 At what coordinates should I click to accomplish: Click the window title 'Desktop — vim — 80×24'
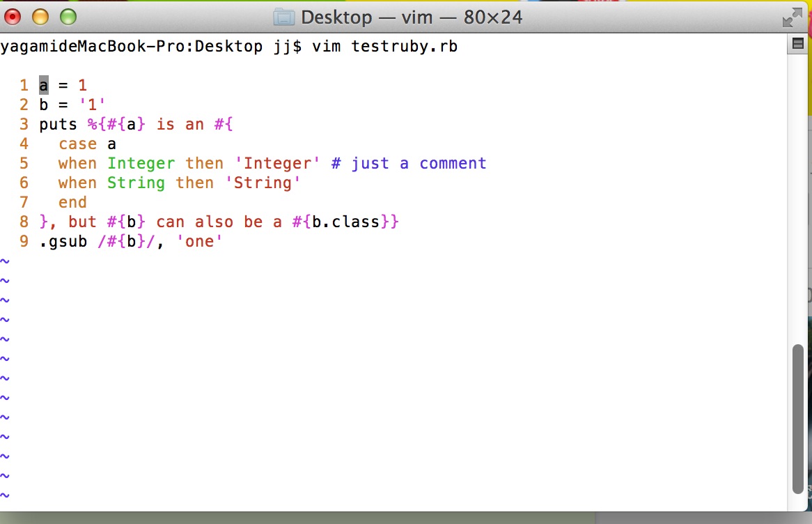412,17
